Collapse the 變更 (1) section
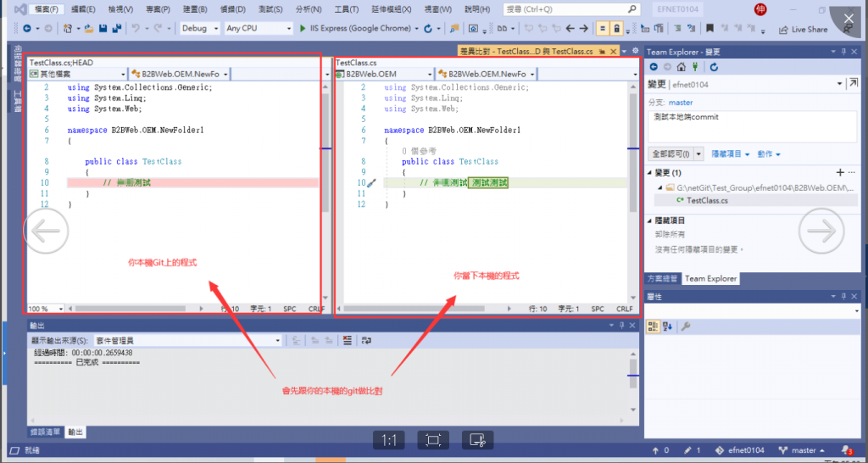The width and height of the screenshot is (868, 463). point(650,173)
